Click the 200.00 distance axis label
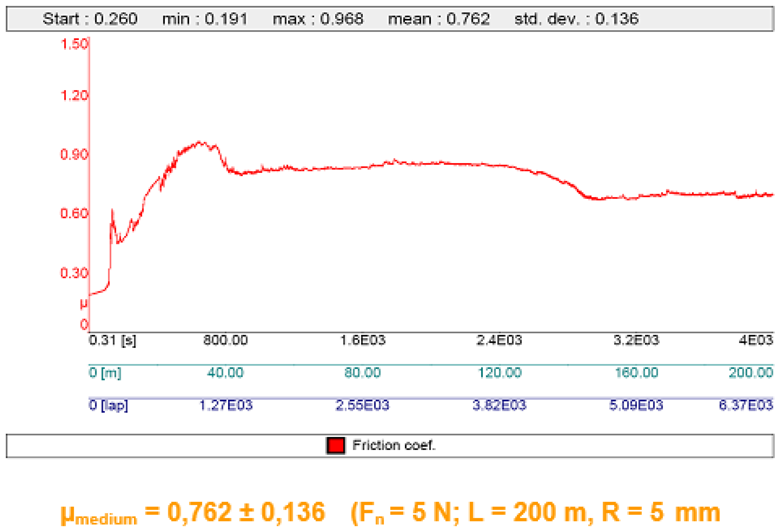The image size is (782, 532). [x=751, y=372]
